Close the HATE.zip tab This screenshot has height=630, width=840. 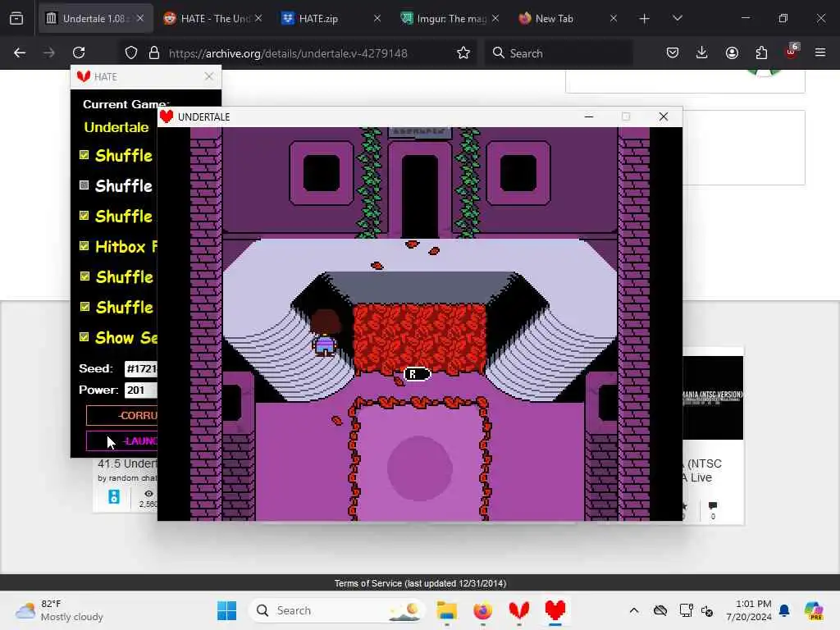[x=377, y=18]
